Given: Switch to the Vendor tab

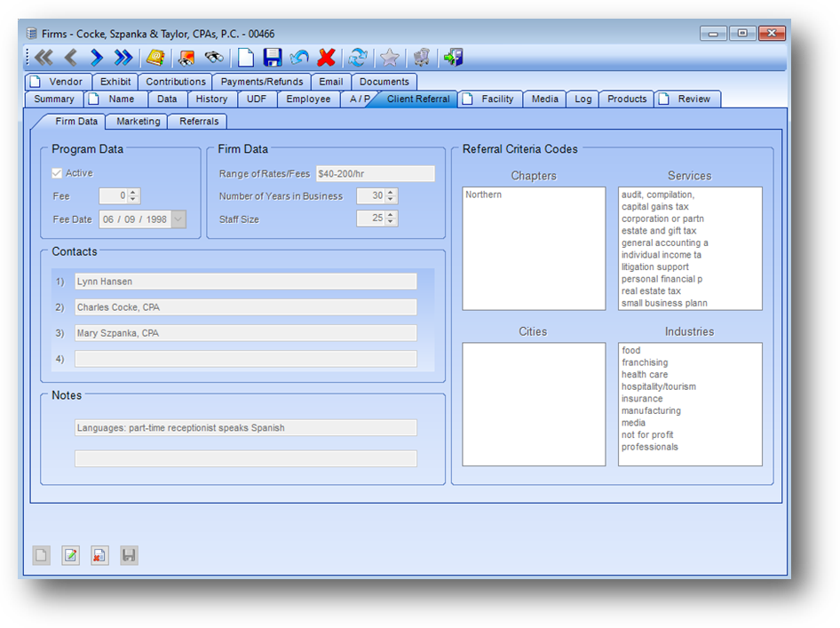Looking at the screenshot, I should (59, 82).
